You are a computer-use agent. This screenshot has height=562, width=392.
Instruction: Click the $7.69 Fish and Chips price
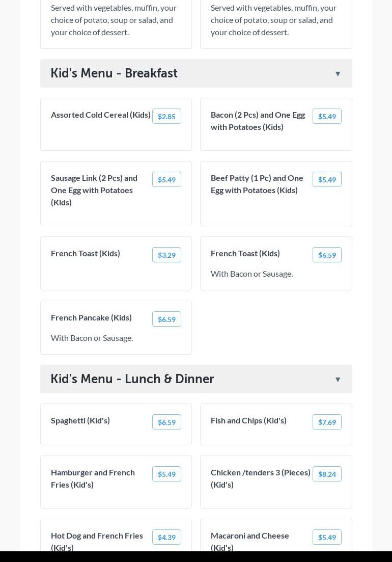[327, 422]
